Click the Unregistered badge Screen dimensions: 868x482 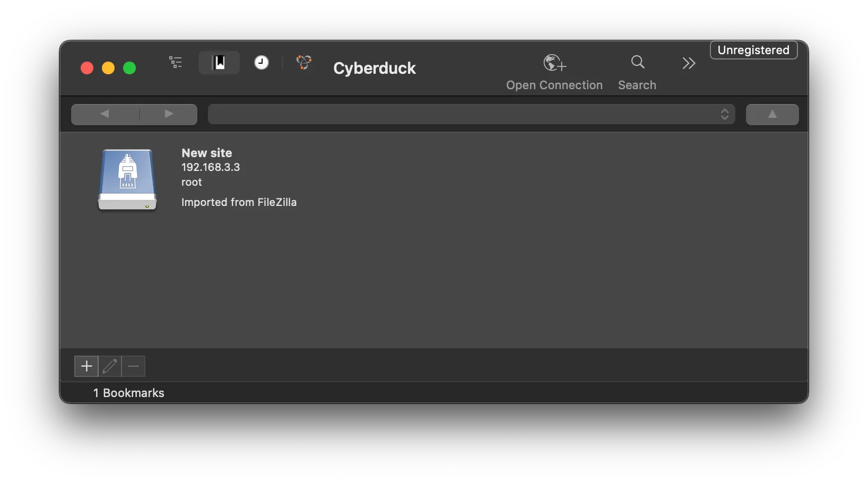753,50
